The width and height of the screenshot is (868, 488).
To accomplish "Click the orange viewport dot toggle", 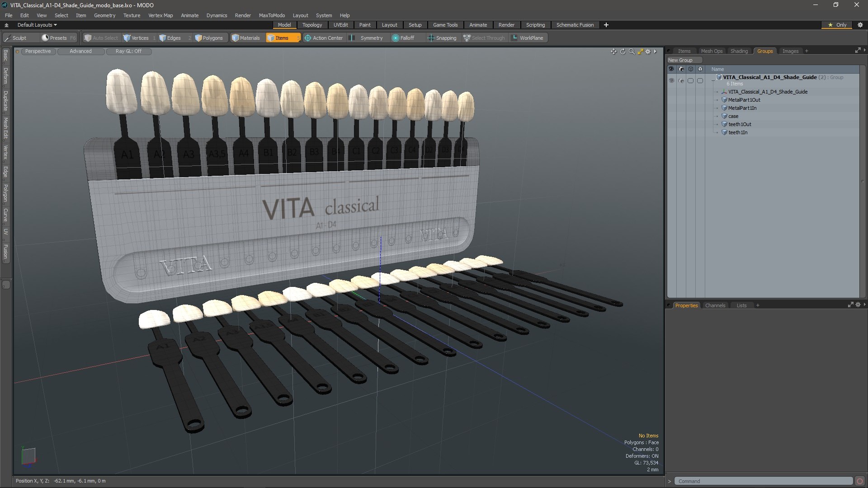I will pos(17,52).
